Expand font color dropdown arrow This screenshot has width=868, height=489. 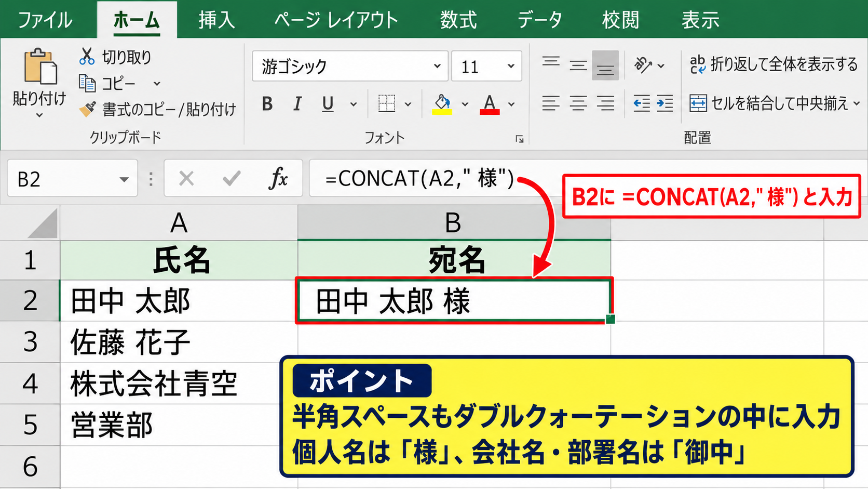511,104
